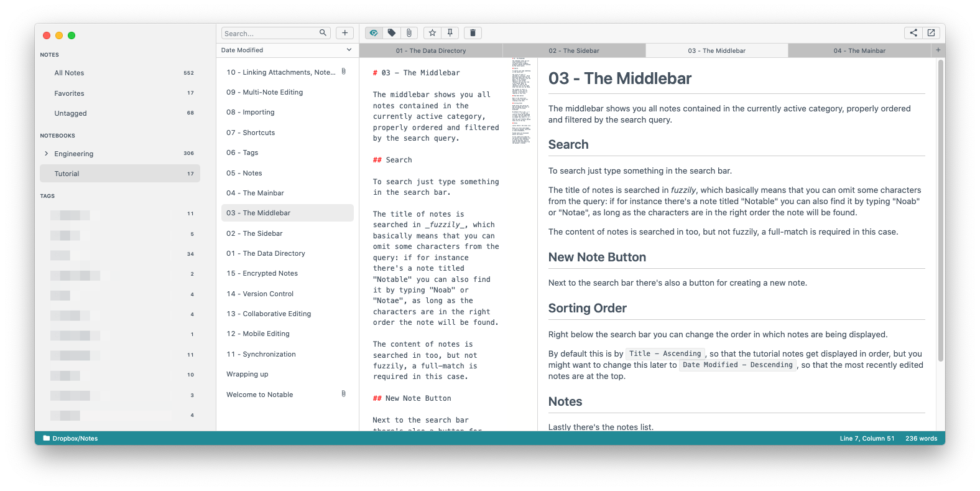Open note 12 - Mobile Editing
980x491 pixels.
point(287,334)
